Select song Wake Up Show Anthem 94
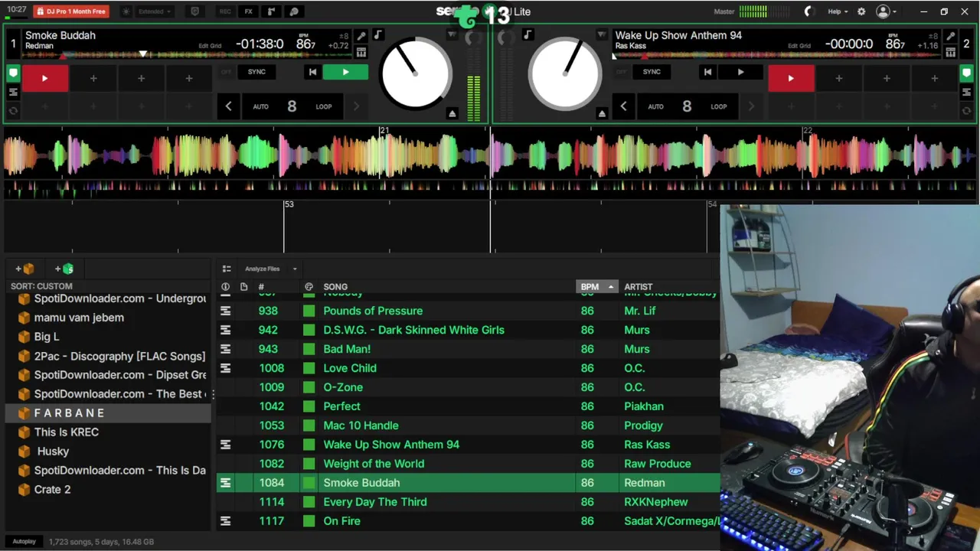 point(391,445)
